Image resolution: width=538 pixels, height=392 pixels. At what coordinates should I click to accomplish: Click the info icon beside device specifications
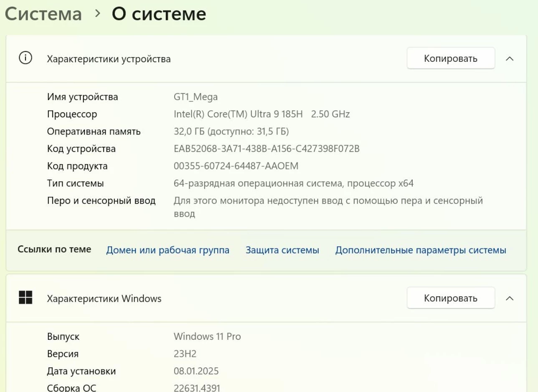point(25,58)
